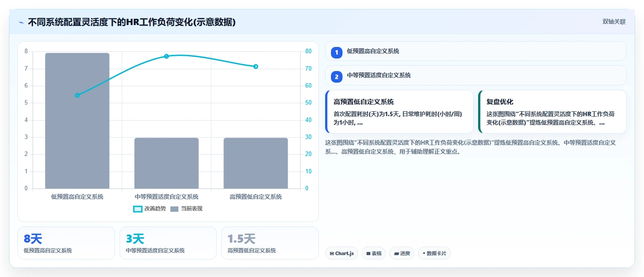Viewport: 644px width, 277px height.
Task: Open list item 中等预置适度自定义系统
Action: coord(476,76)
